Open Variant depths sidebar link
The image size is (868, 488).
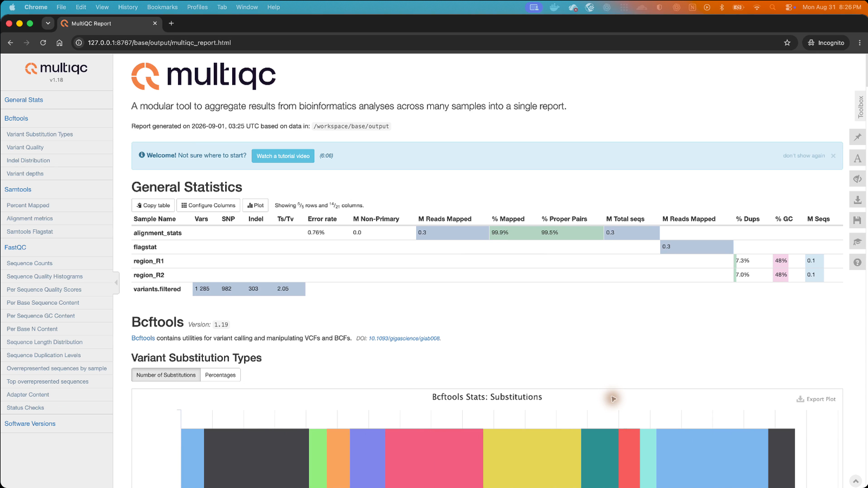pos(25,174)
